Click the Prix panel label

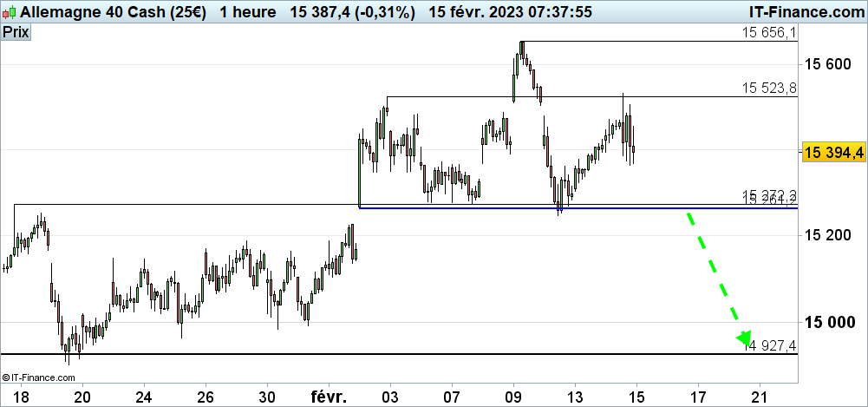(15, 32)
